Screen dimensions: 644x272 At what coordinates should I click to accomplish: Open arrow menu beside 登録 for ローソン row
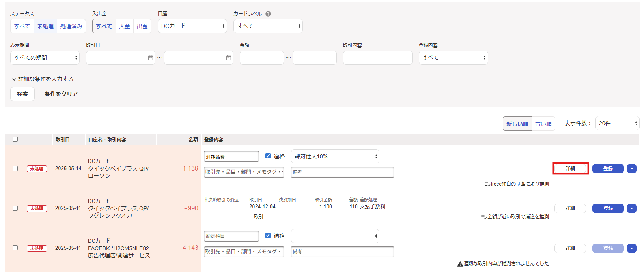click(631, 169)
